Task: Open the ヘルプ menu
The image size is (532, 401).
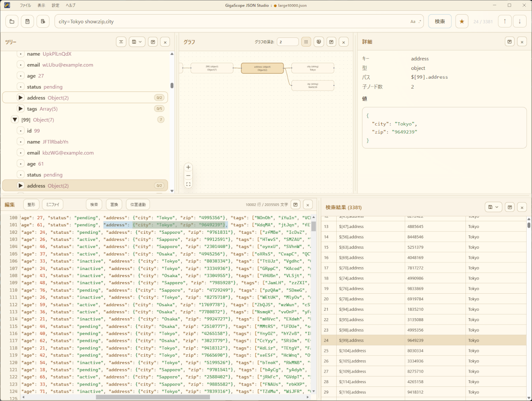Action: (71, 5)
